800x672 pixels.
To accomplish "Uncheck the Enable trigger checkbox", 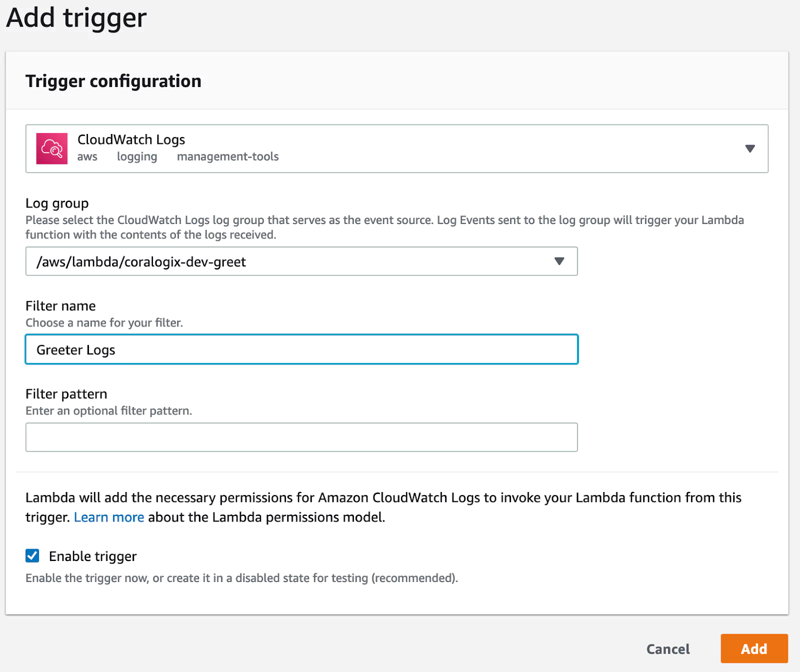I will (32, 555).
